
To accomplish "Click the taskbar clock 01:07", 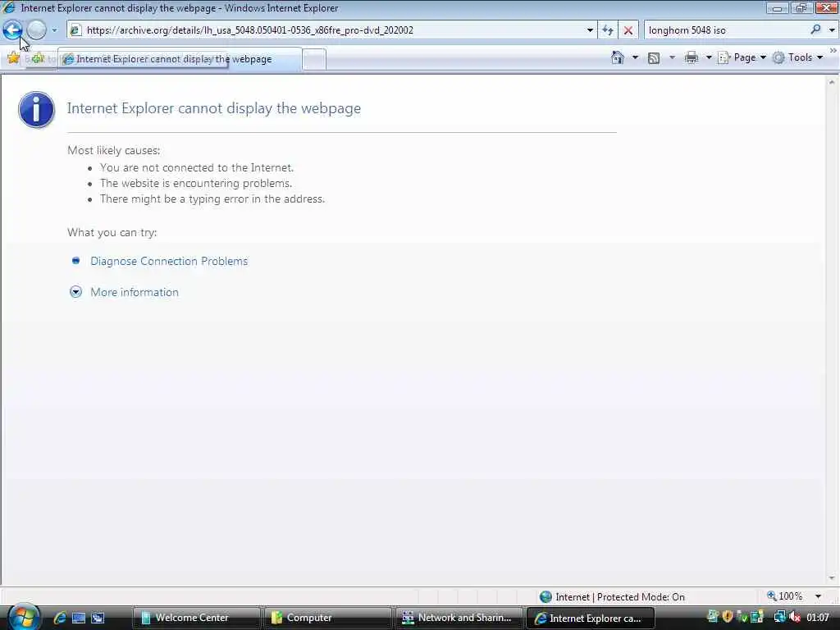I will [818, 618].
